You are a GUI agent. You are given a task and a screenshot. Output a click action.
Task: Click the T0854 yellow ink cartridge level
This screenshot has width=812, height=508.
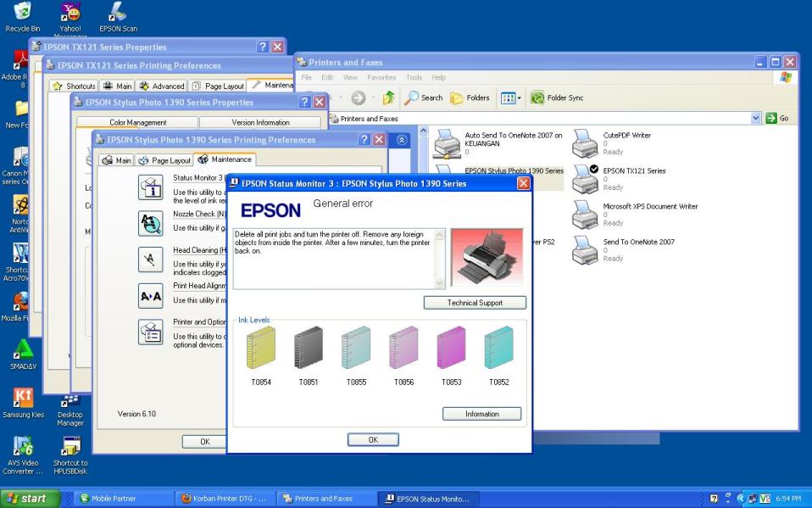261,348
